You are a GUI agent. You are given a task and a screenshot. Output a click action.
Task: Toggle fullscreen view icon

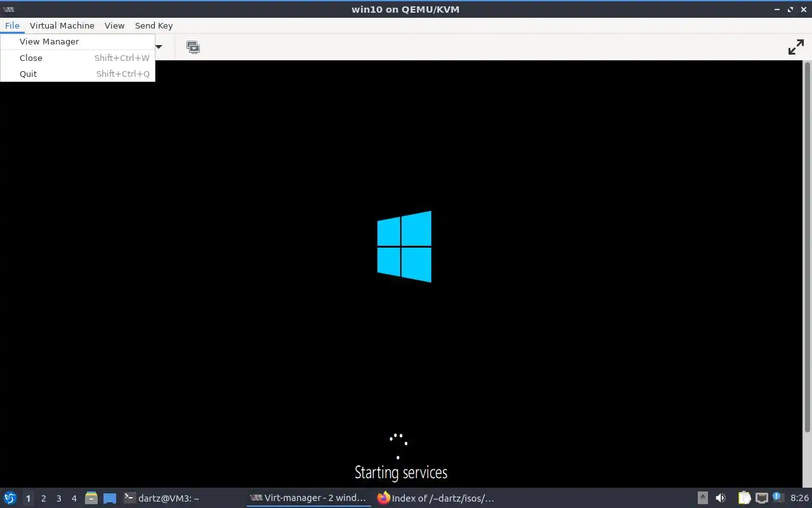796,47
